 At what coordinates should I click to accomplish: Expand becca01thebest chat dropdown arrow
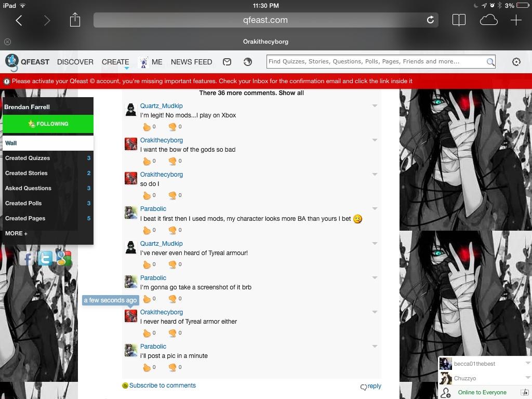pos(528,363)
